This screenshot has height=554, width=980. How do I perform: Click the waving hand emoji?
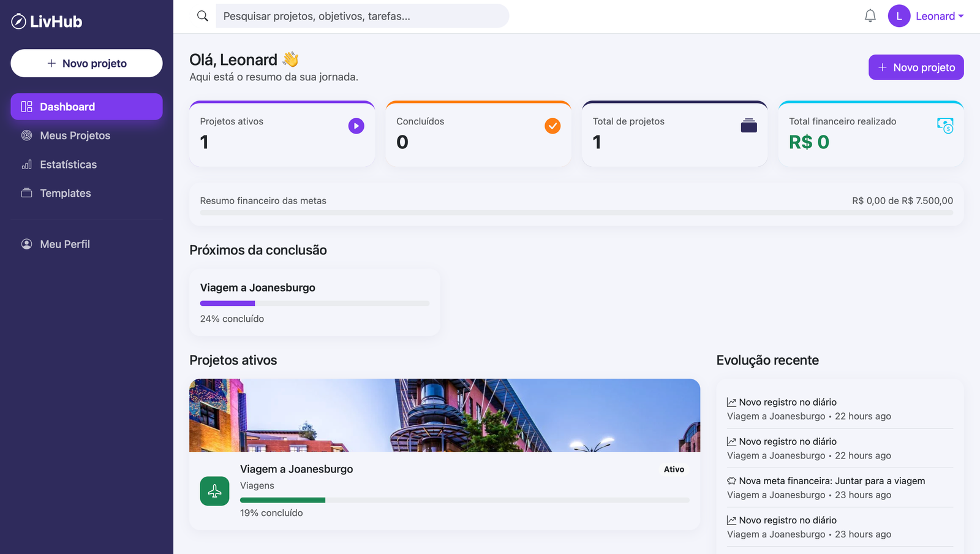[290, 59]
